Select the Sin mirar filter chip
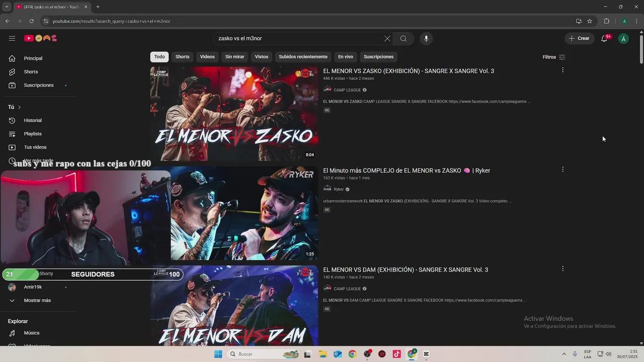The width and height of the screenshot is (644, 362). (x=234, y=57)
